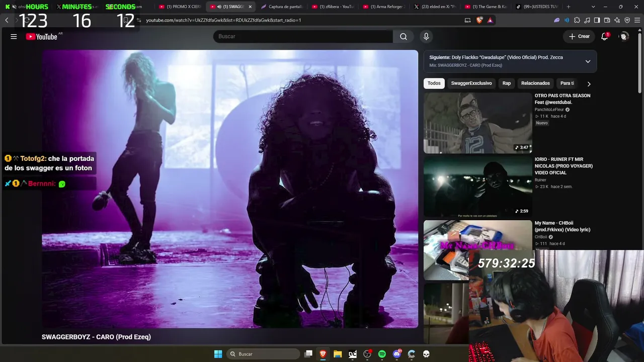Click the YouTube search magnifier button
644x362 pixels.
[x=404, y=36]
